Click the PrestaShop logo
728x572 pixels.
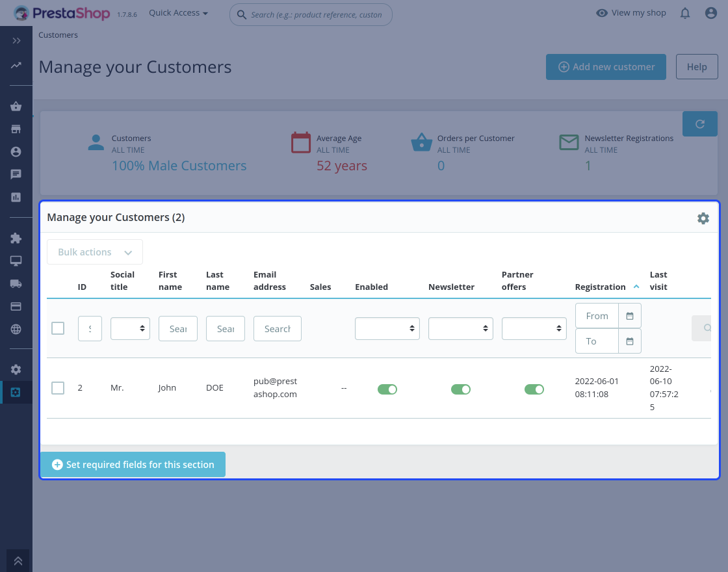point(62,14)
